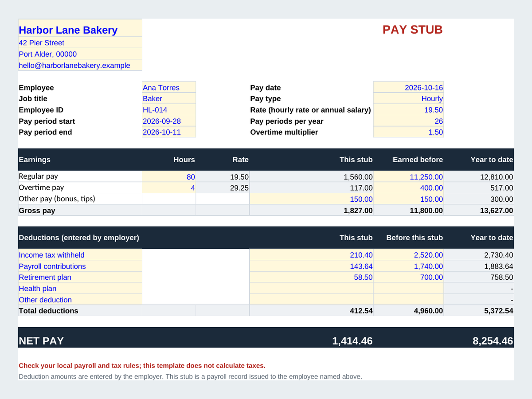Click the Ana Torres employee name cell
The height and width of the screenshot is (399, 532).
(169, 87)
